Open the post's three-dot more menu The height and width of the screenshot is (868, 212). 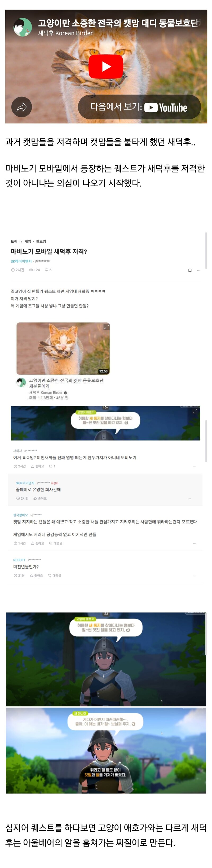(198, 270)
